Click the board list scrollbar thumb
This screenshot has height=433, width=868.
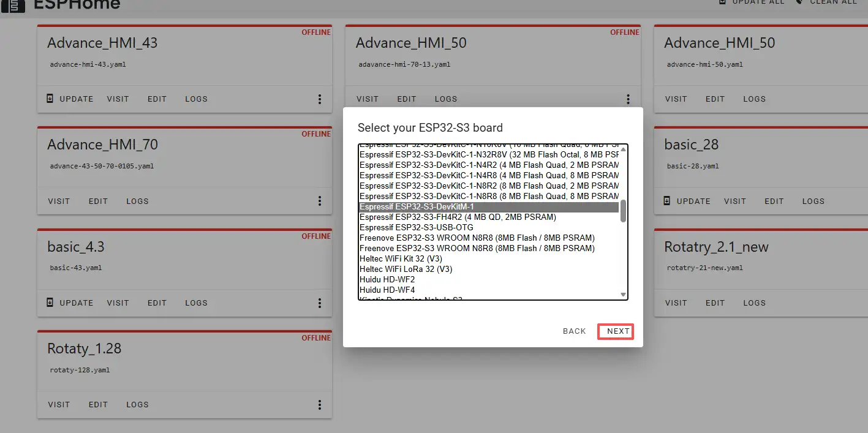(x=623, y=210)
